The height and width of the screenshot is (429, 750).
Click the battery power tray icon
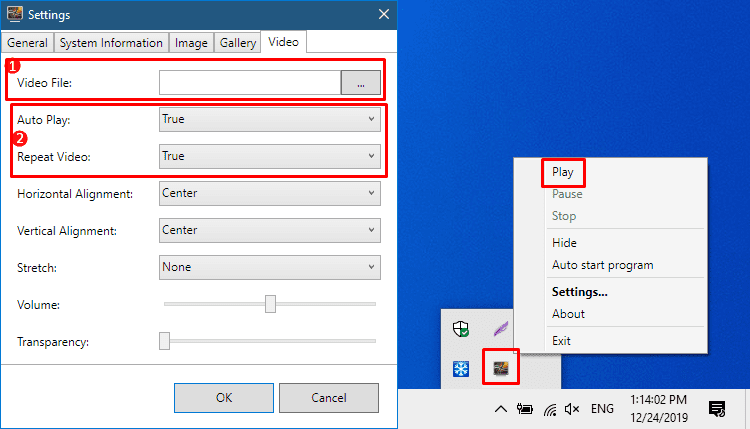pyautogui.click(x=525, y=409)
